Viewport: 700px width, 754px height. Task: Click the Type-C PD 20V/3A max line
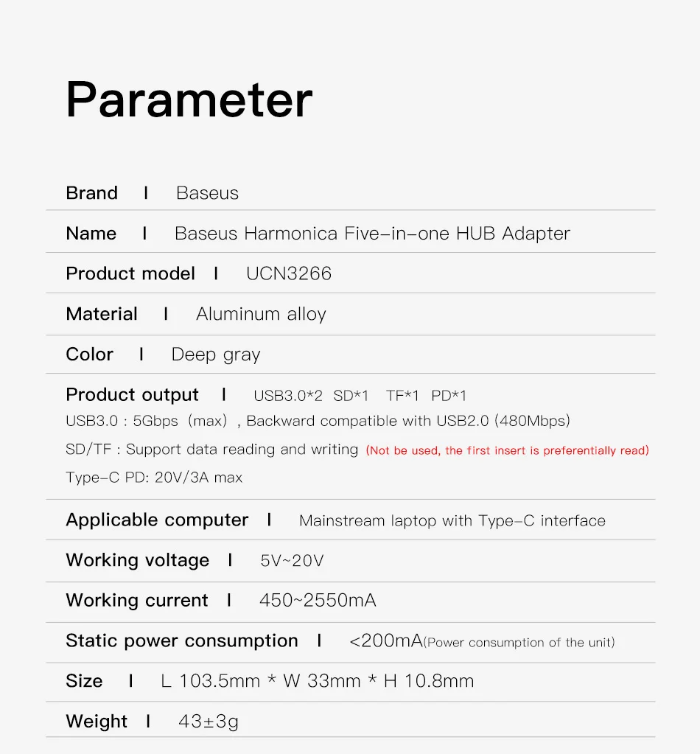pos(154,478)
